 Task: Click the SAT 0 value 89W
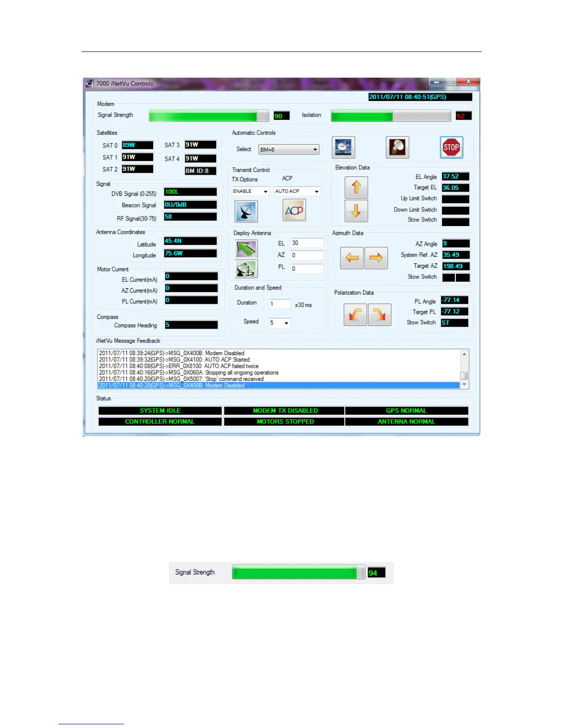[138, 145]
